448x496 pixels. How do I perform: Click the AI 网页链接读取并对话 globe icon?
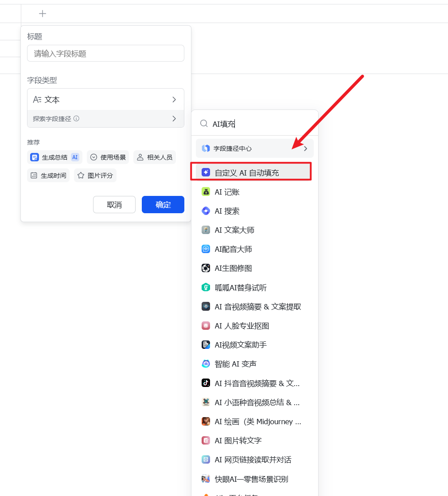[x=206, y=460]
